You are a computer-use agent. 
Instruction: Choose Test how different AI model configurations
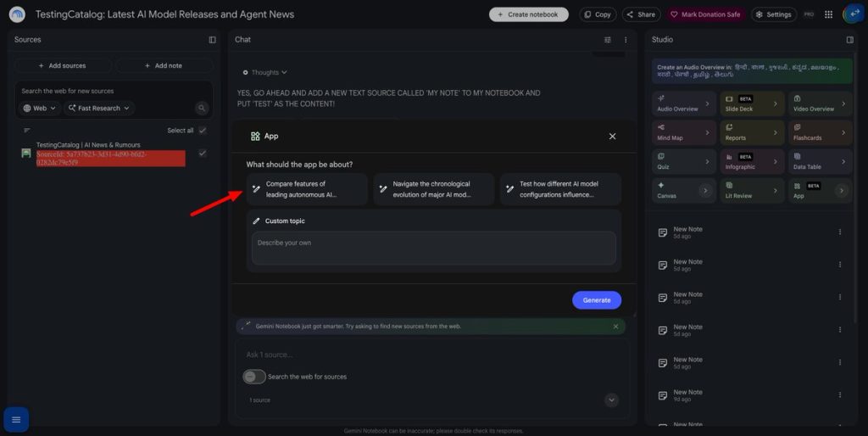click(x=560, y=189)
